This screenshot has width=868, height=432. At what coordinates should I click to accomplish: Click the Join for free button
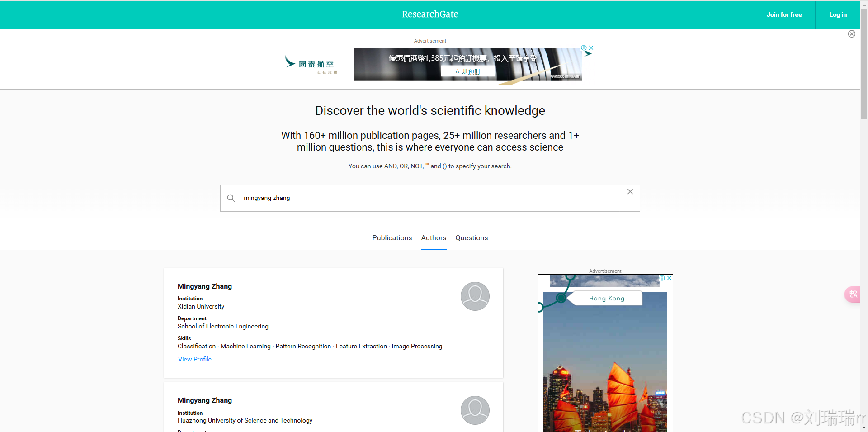tap(784, 15)
